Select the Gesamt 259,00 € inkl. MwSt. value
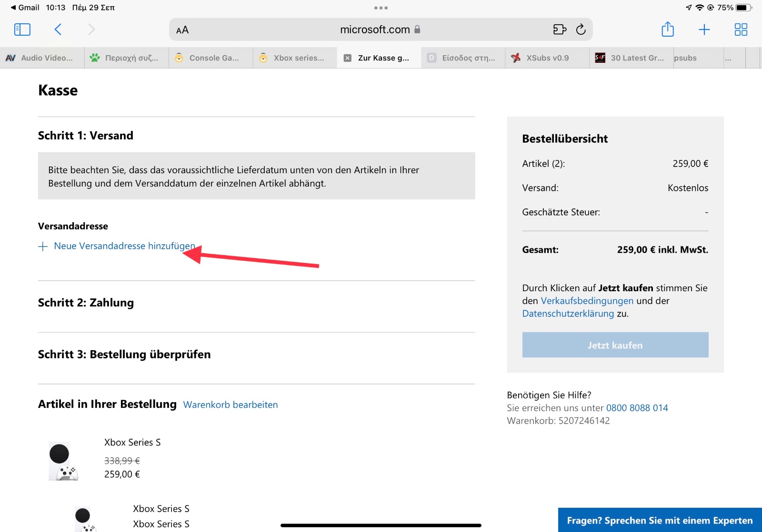 (x=662, y=250)
